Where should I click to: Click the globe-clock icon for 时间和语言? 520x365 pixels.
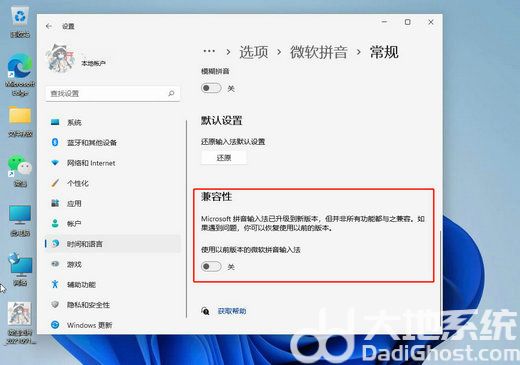55,244
